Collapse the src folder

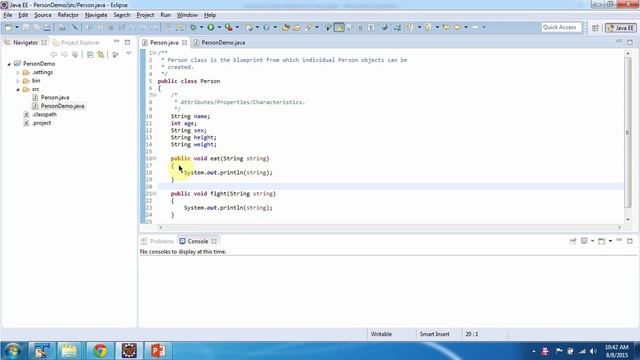[18, 89]
